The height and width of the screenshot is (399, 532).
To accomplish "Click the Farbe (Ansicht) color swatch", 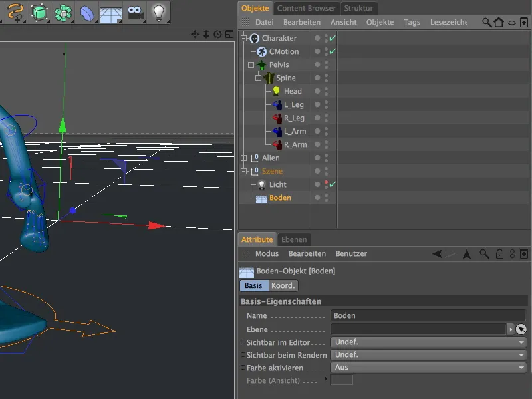I will 342,380.
